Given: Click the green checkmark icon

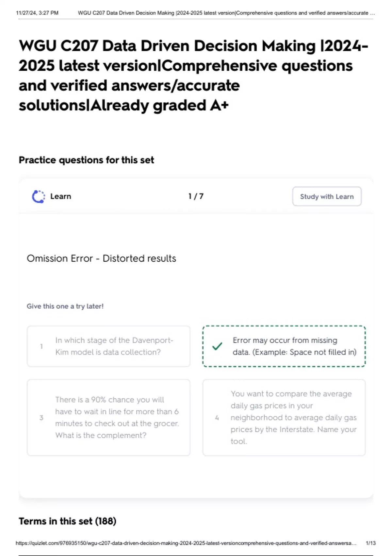Looking at the screenshot, I should pyautogui.click(x=217, y=346).
